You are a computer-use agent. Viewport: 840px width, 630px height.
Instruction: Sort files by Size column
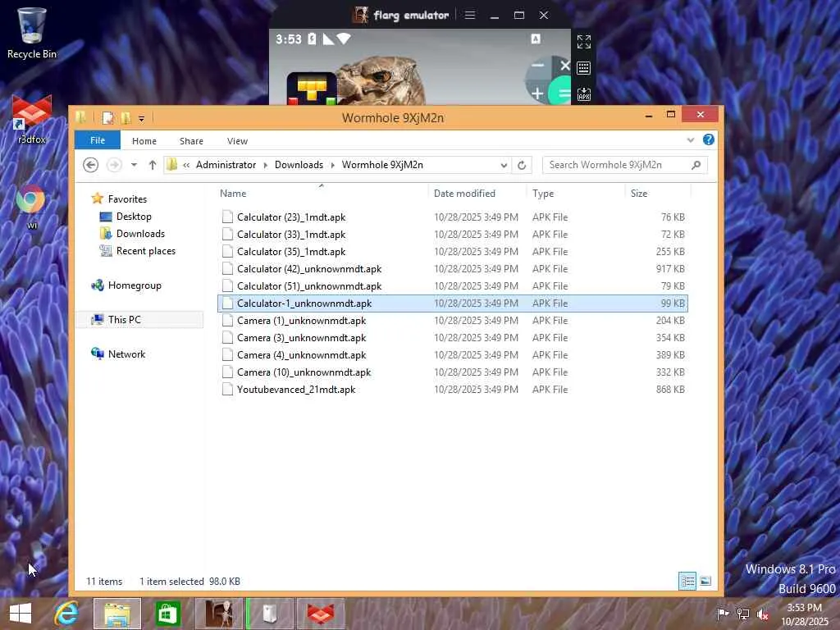pos(658,194)
